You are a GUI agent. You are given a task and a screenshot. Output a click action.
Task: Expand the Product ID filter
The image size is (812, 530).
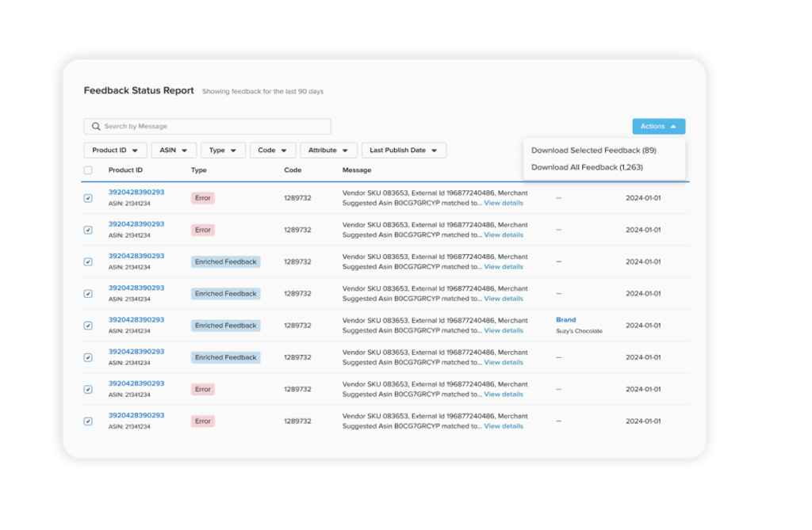click(115, 151)
